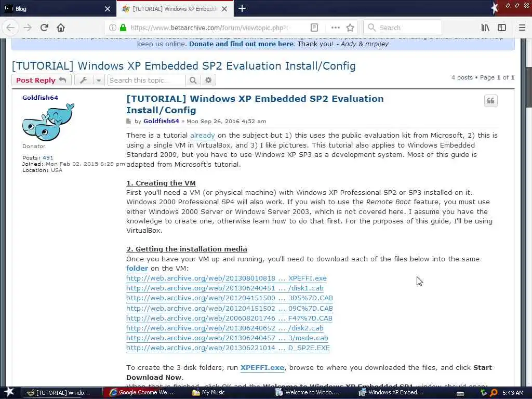Expand topic tools dropdown arrow
532x399 pixels.
point(98,80)
